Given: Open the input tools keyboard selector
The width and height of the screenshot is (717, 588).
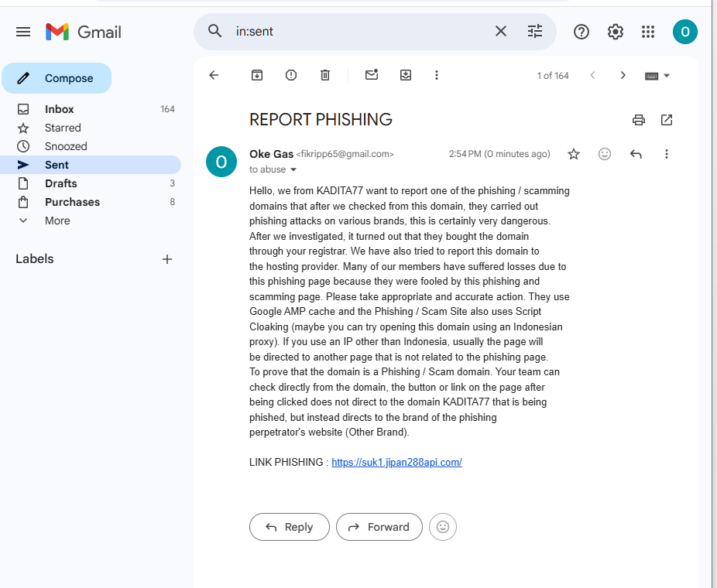Looking at the screenshot, I should click(657, 76).
